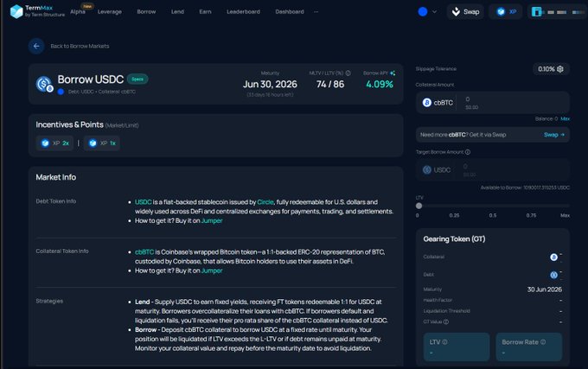The image size is (588, 369).
Task: Open Jumper link under Debt Token Info
Action: (212, 220)
